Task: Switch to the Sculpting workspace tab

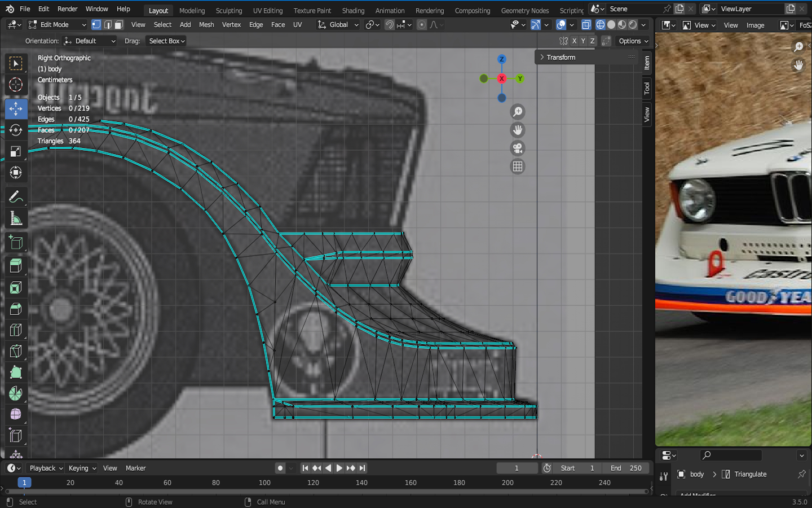Action: click(x=228, y=11)
